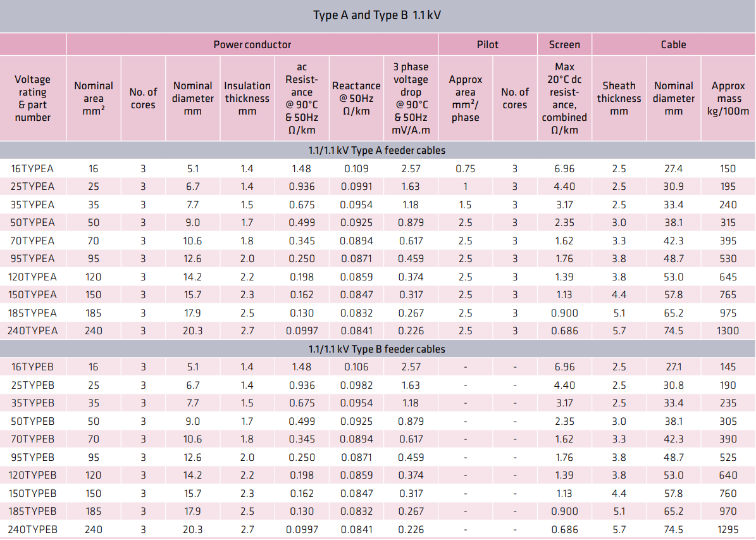Click the 'Voltage rating & part number' column header
756x540 pixels.
tap(32, 99)
